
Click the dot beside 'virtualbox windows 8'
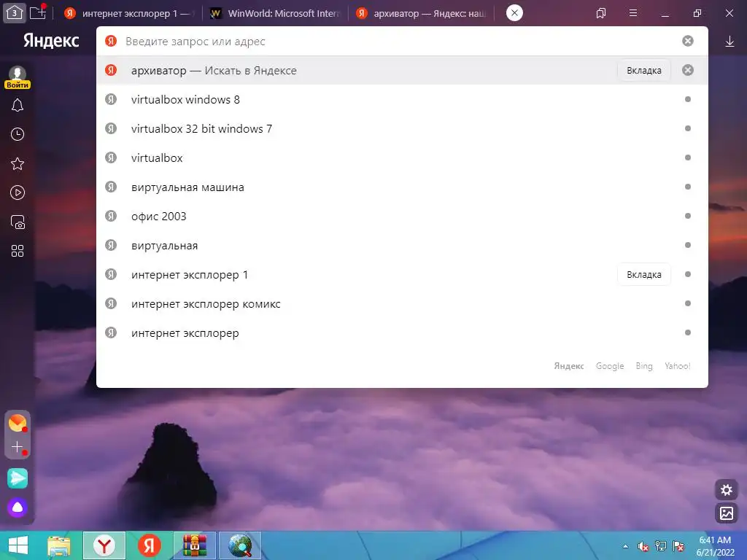[x=687, y=99]
